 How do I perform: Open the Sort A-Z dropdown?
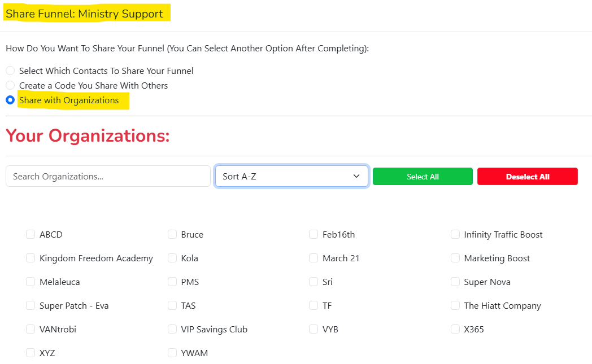click(x=291, y=176)
